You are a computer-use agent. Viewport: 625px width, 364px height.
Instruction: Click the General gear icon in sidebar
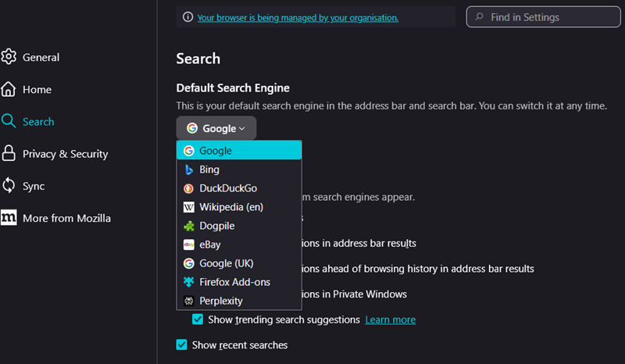9,57
